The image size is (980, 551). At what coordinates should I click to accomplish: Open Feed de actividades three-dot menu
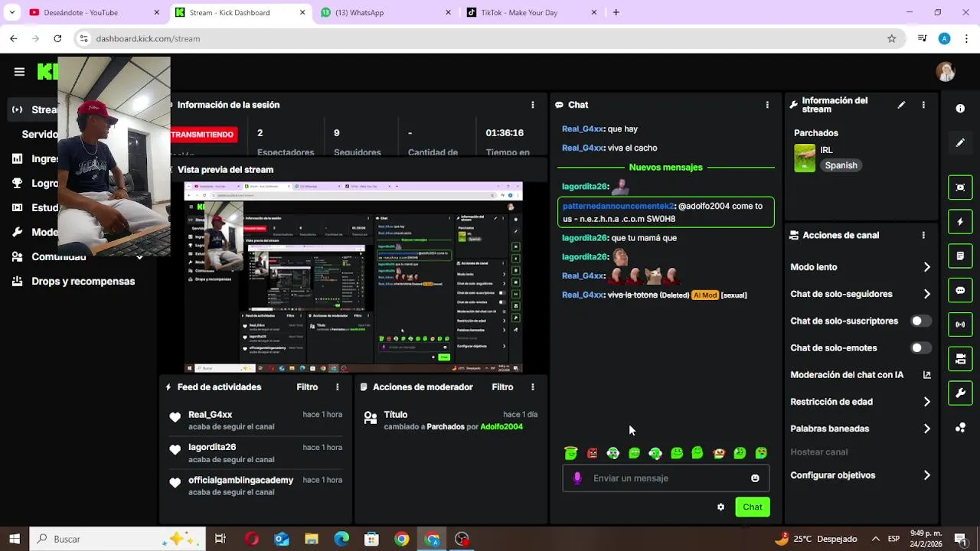click(x=337, y=387)
